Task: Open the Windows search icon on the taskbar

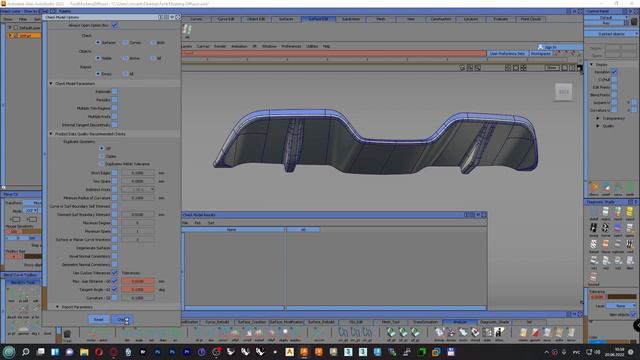Action: pyautogui.click(x=25, y=351)
